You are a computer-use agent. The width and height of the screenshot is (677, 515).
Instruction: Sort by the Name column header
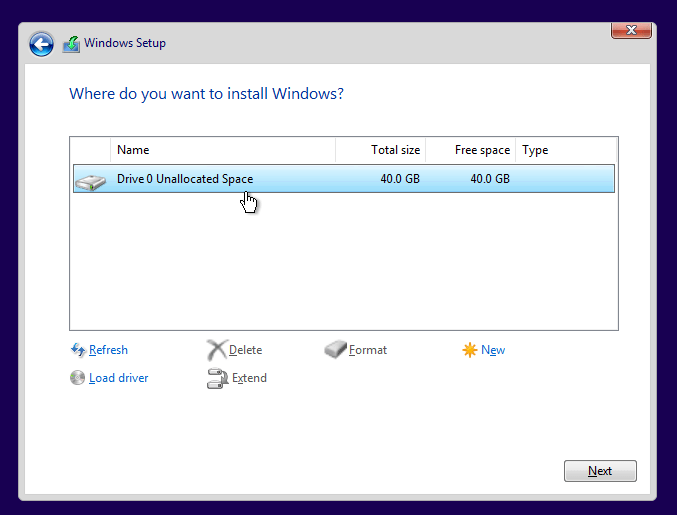(223, 150)
